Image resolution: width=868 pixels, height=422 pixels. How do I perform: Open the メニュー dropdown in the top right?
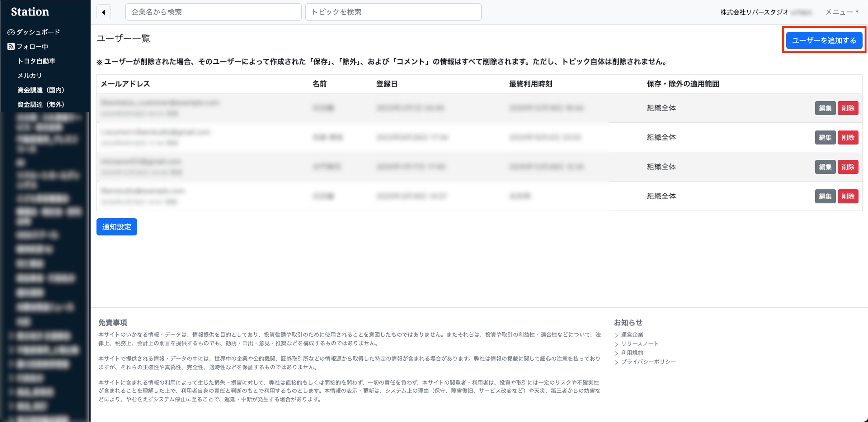pos(841,12)
